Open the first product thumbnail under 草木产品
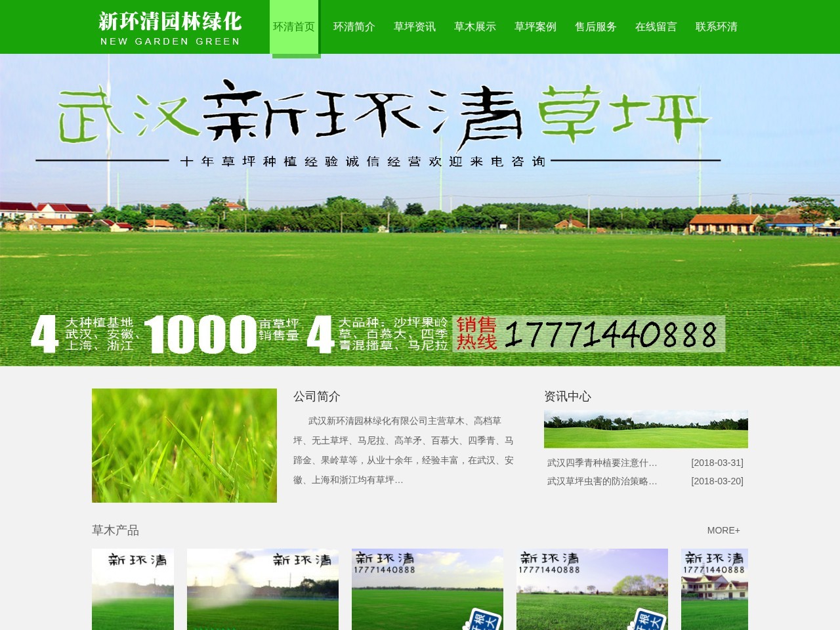This screenshot has width=840, height=630. (x=133, y=589)
